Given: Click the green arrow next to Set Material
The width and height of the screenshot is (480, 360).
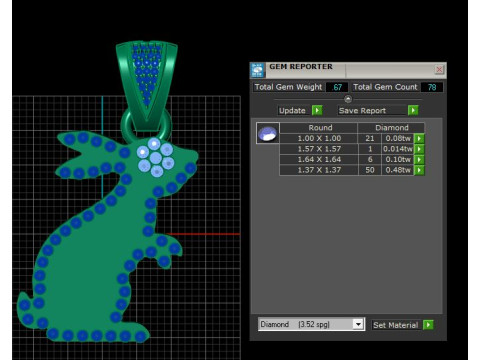Looking at the screenshot, I should point(428,325).
